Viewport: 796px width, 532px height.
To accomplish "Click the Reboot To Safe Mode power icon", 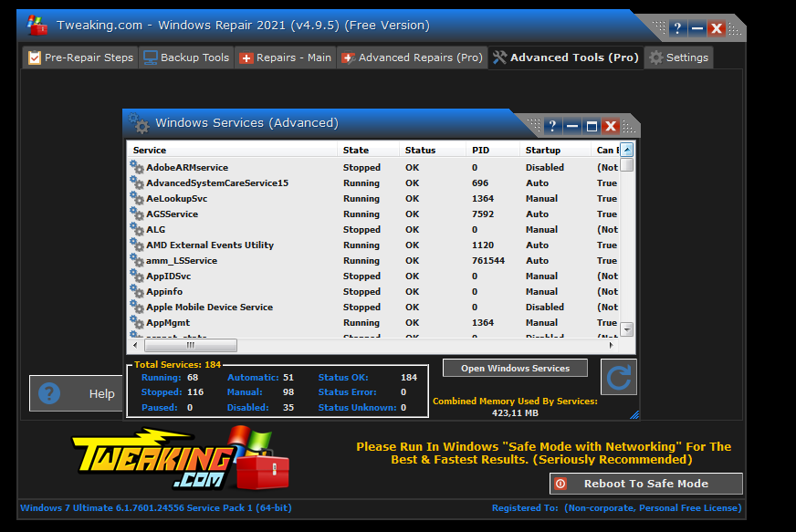I will coord(560,484).
